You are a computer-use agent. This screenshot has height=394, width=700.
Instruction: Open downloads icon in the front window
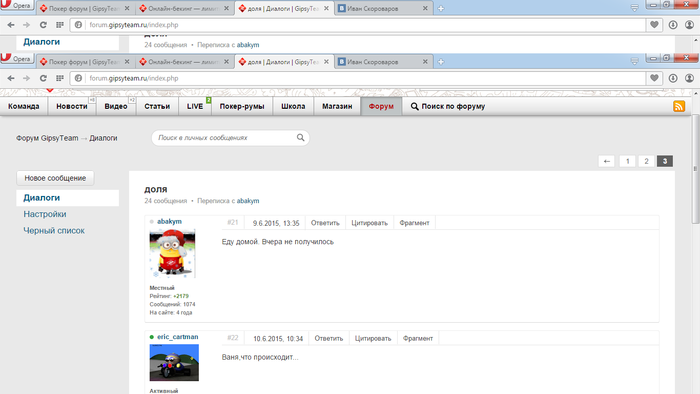[673, 78]
